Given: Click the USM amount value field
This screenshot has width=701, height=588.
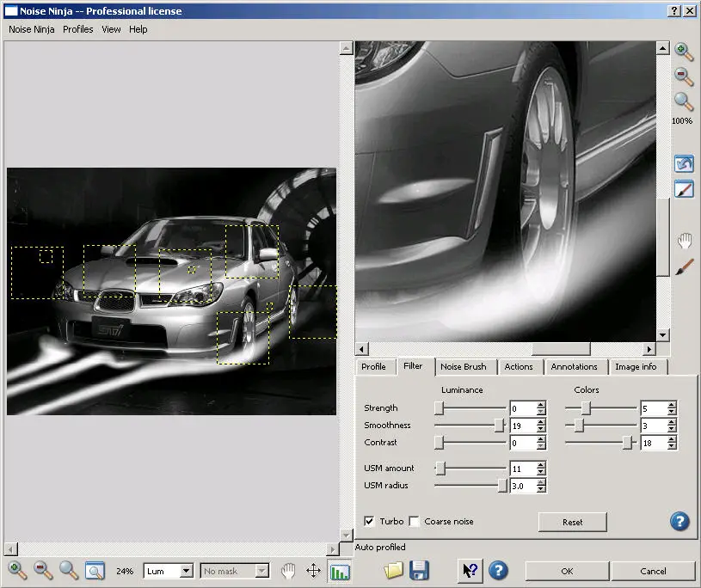Looking at the screenshot, I should pyautogui.click(x=523, y=469).
